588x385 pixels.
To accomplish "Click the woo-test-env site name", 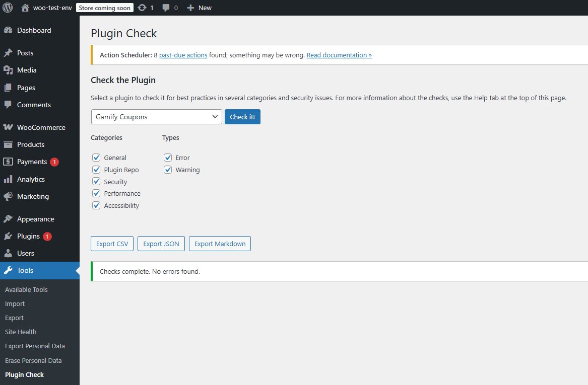I will 52,8.
